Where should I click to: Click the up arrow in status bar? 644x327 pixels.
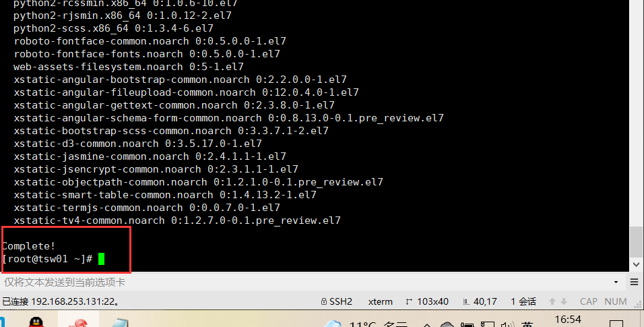click(x=552, y=301)
